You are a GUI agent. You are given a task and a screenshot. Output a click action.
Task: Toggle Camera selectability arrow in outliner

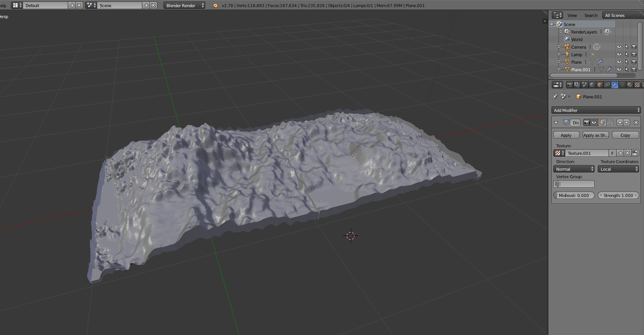pyautogui.click(x=627, y=47)
